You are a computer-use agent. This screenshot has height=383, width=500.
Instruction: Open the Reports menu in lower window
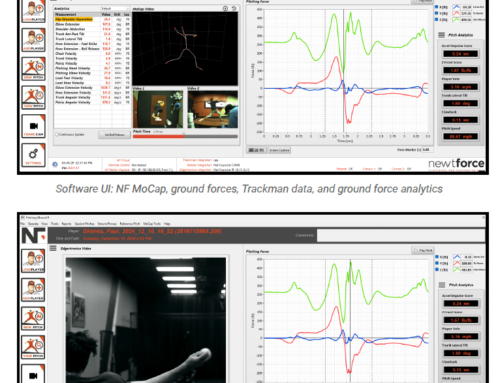66,224
